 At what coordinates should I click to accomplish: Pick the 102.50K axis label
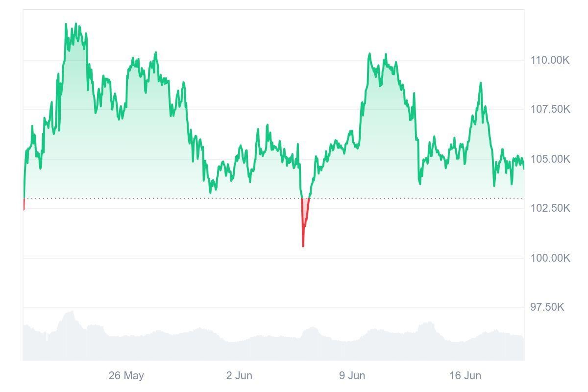pyautogui.click(x=550, y=208)
